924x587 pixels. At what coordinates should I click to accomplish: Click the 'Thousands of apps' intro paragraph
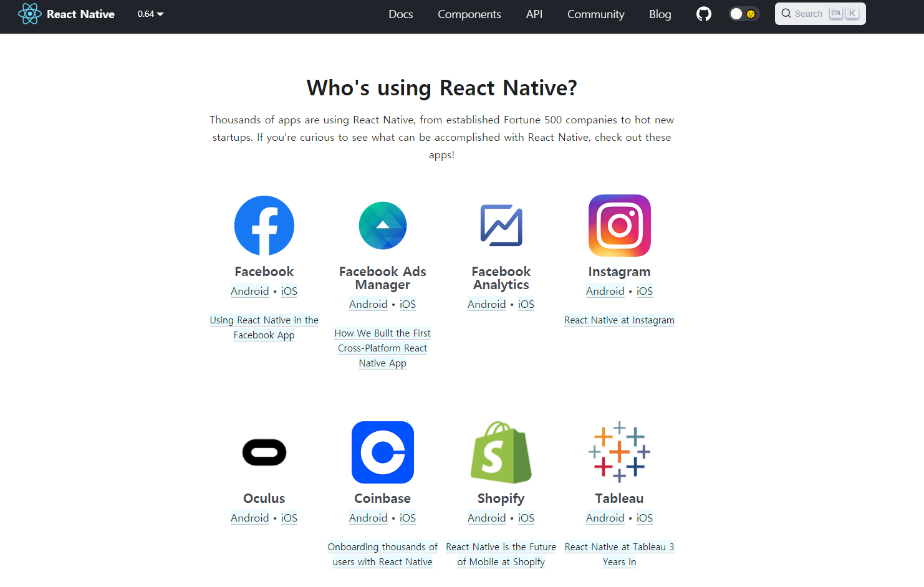click(x=442, y=137)
